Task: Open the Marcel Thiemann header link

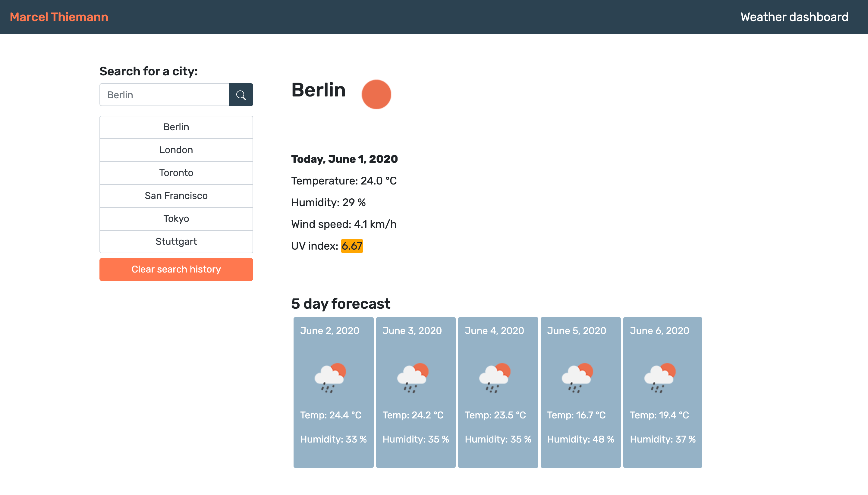Action: [59, 17]
